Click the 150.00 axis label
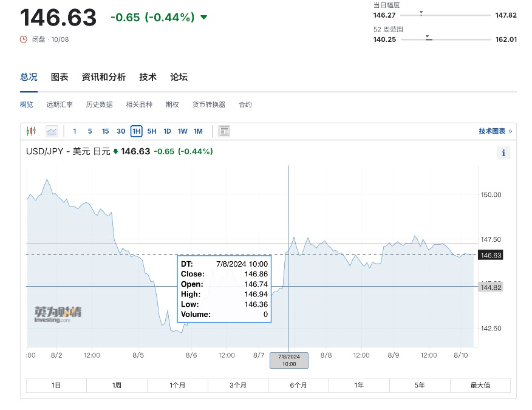The width and height of the screenshot is (532, 410). (491, 195)
